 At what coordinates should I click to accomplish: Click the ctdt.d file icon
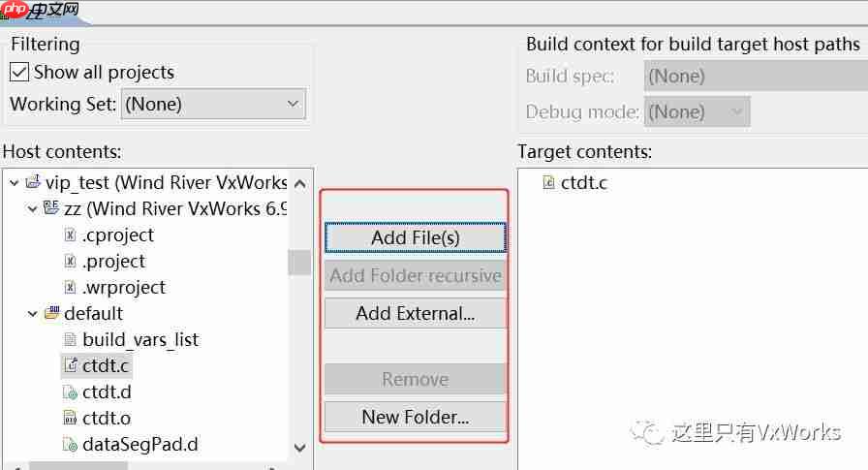click(x=70, y=392)
